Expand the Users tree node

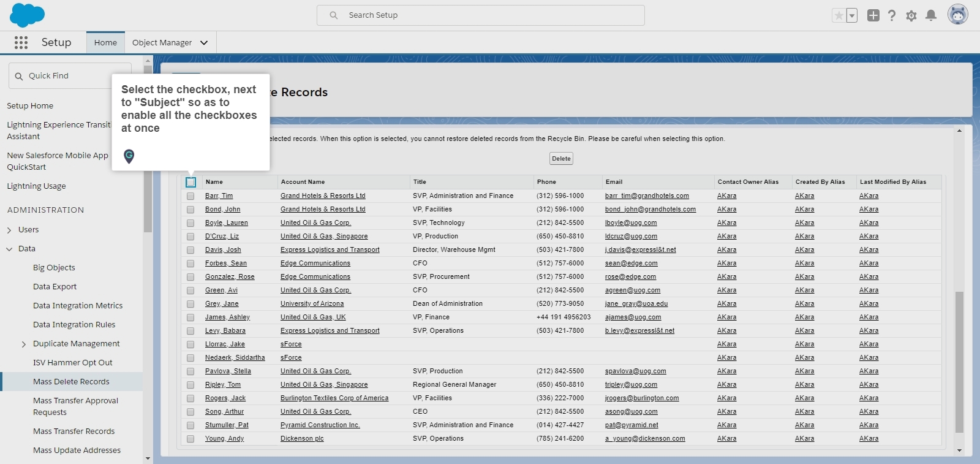9,230
